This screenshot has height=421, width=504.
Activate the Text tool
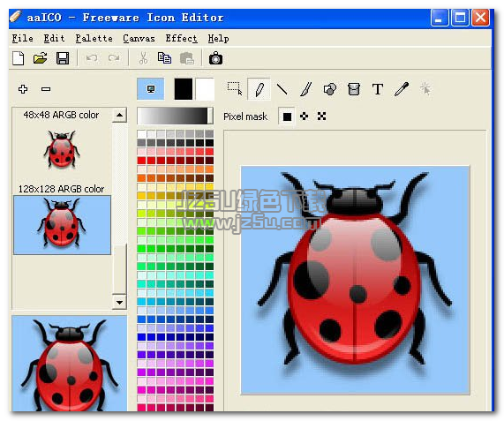(378, 89)
